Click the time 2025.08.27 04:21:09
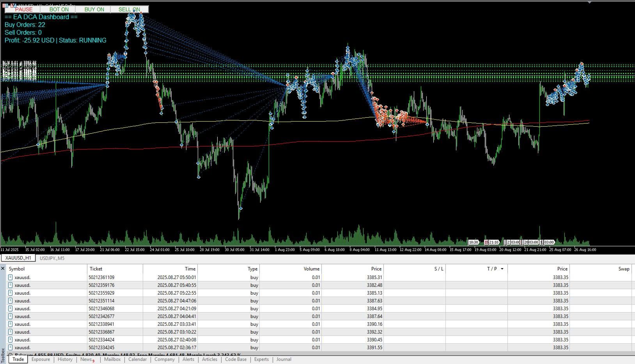Image resolution: width=635 pixels, height=364 pixels. 177,309
